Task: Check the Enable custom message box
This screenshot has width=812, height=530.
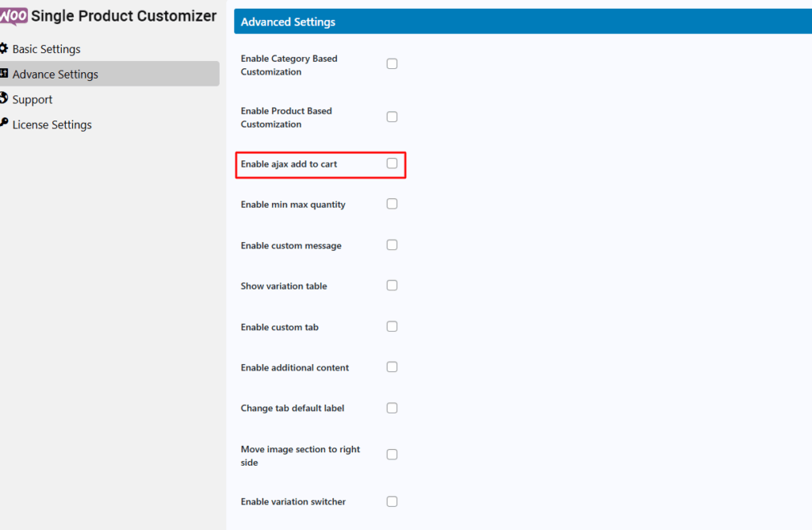Action: (392, 244)
